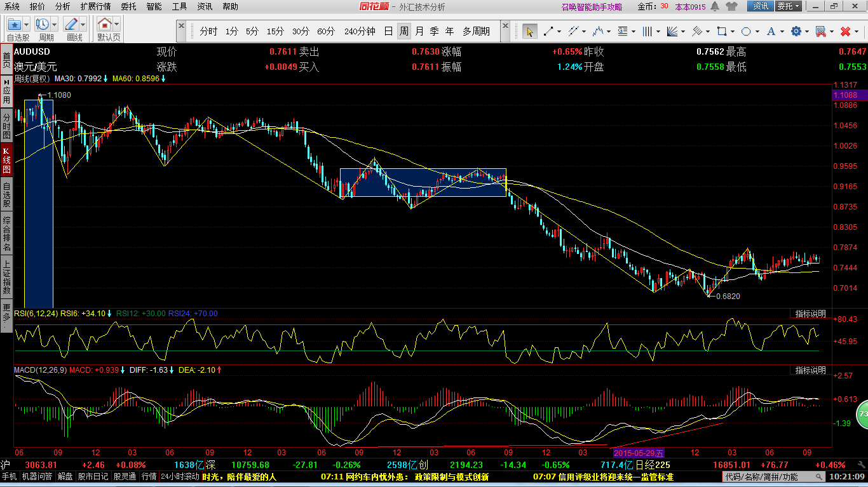Click the 1.1088 price axis marker
The height and width of the screenshot is (487, 868).
(x=850, y=95)
